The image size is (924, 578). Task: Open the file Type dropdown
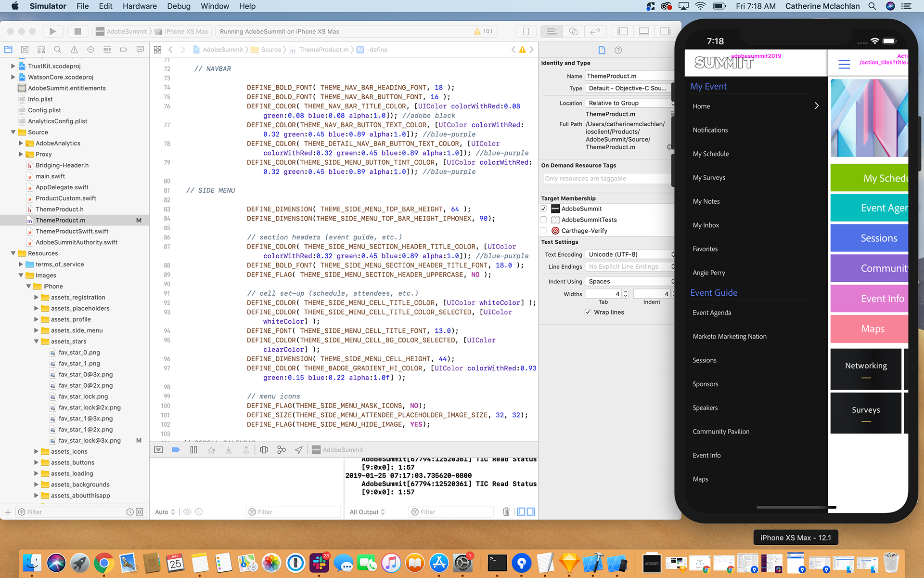tap(629, 88)
